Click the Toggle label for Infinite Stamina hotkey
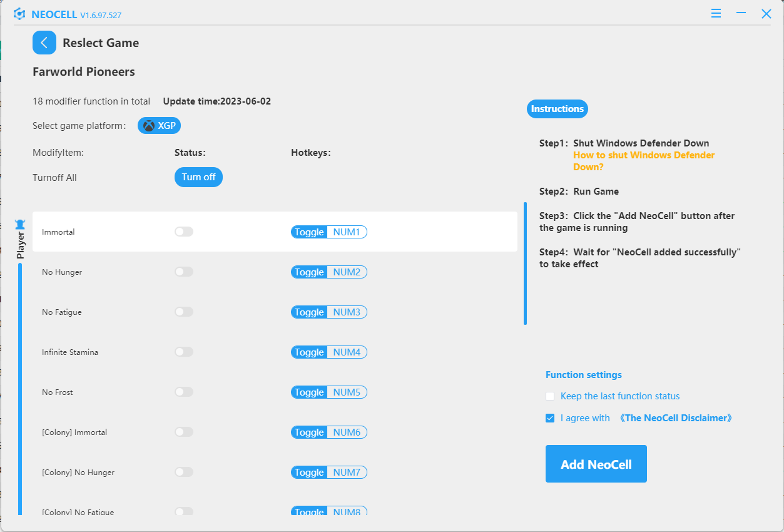The image size is (784, 532). (x=309, y=352)
